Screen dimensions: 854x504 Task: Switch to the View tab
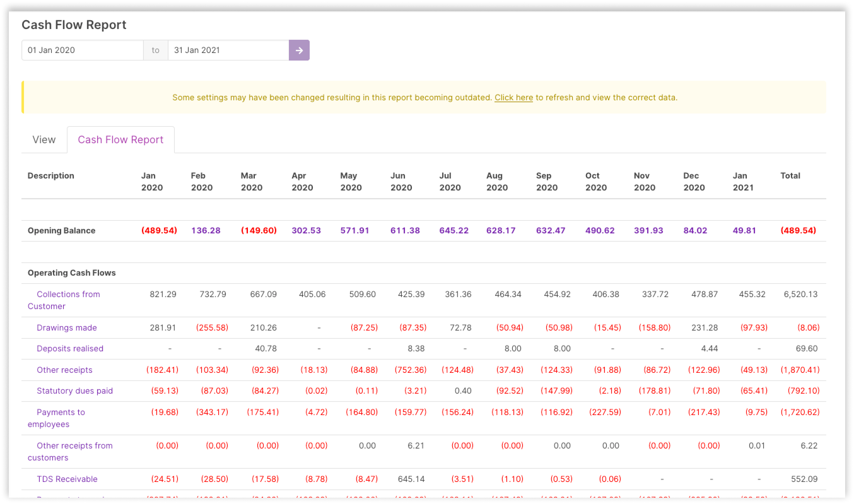[x=44, y=140]
